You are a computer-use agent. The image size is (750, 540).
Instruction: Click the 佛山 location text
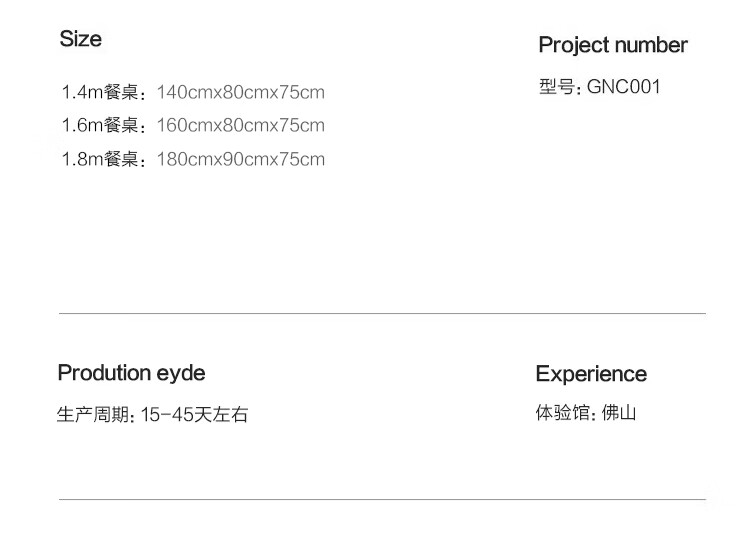[619, 412]
